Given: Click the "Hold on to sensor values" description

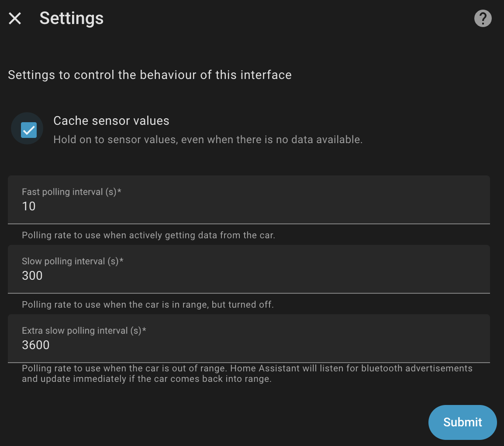Looking at the screenshot, I should pyautogui.click(x=207, y=140).
